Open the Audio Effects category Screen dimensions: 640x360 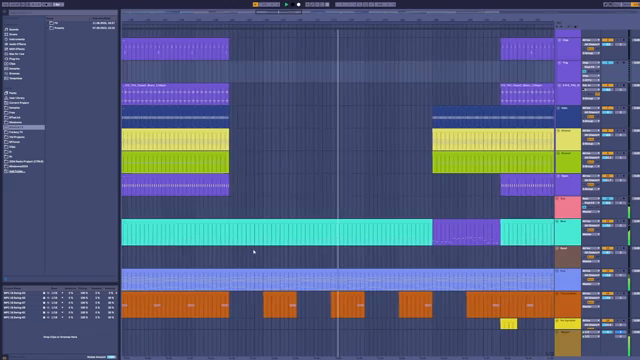point(17,44)
